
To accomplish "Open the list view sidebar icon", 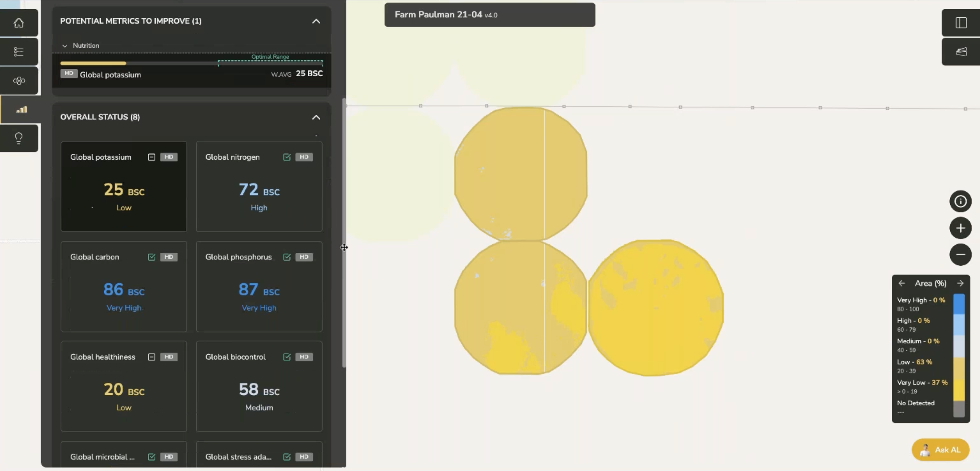I will (19, 52).
